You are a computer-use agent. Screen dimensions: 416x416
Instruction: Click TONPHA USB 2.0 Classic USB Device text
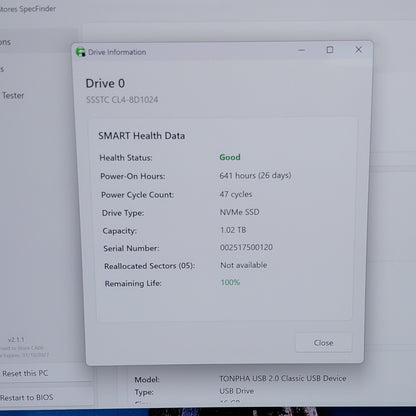tap(283, 378)
